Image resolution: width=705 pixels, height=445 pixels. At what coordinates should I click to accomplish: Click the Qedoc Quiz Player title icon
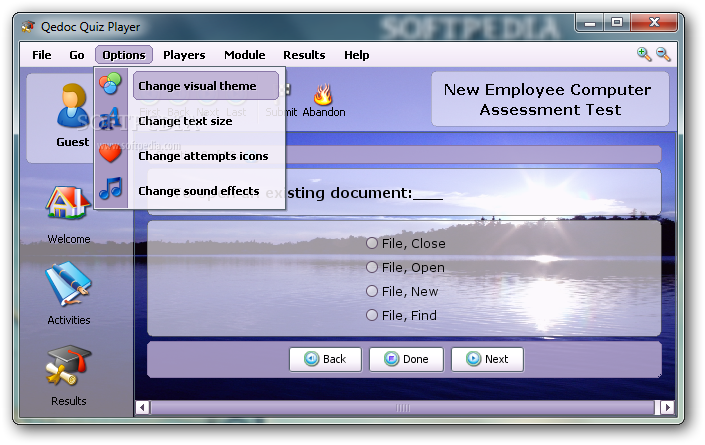[28, 27]
